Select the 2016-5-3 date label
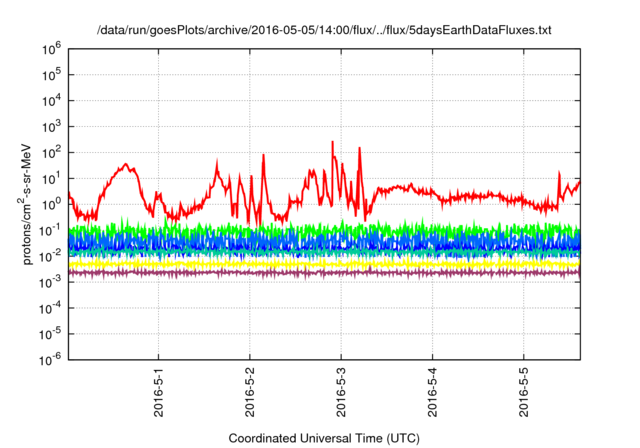This screenshot has height=448, width=640. point(341,392)
